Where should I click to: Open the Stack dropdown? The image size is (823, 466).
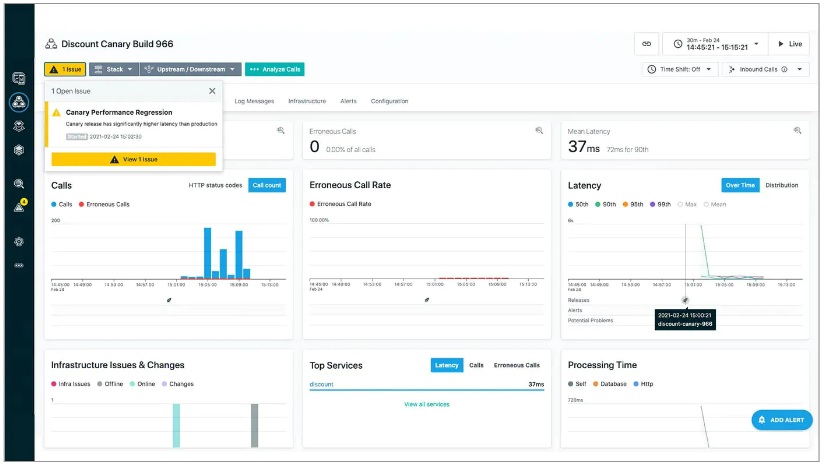114,69
